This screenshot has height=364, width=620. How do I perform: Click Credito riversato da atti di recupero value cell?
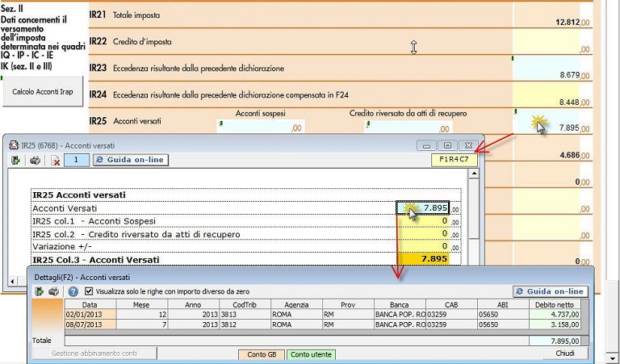click(423, 233)
